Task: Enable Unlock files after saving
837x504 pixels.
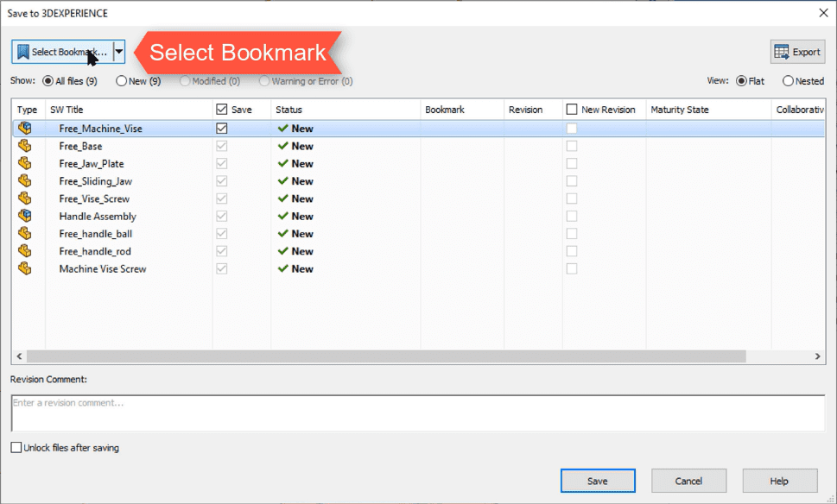Action: click(16, 447)
